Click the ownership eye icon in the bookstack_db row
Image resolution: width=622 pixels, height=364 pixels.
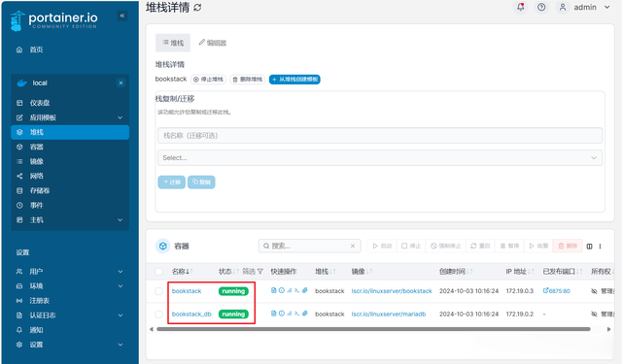point(594,314)
